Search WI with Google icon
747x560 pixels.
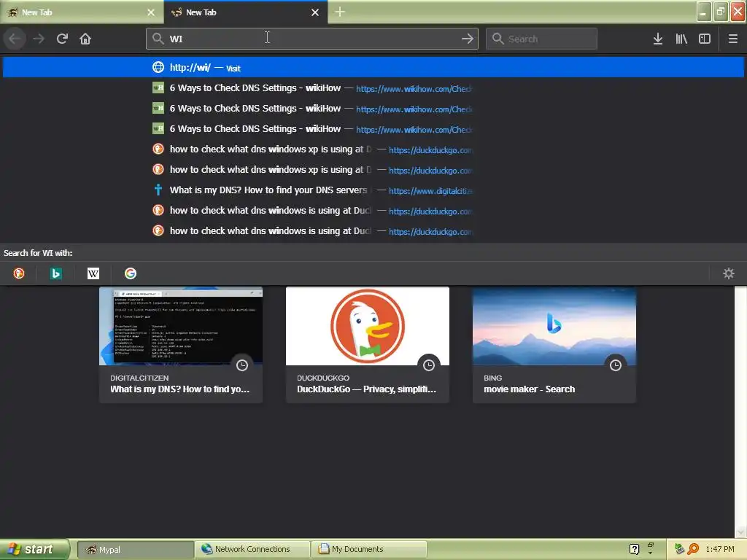point(131,273)
